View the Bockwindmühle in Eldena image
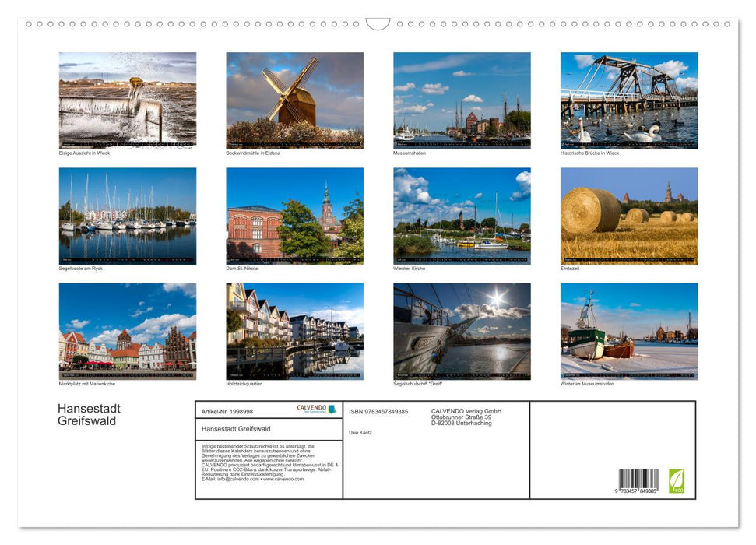 tap(294, 100)
